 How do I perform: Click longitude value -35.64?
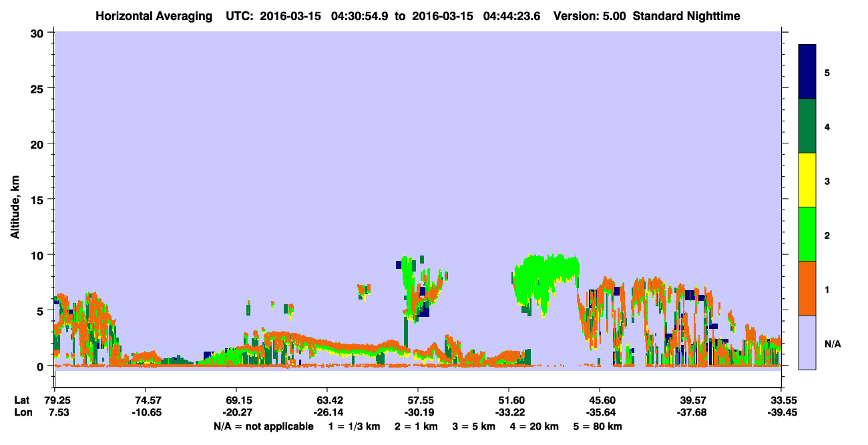[x=600, y=413]
